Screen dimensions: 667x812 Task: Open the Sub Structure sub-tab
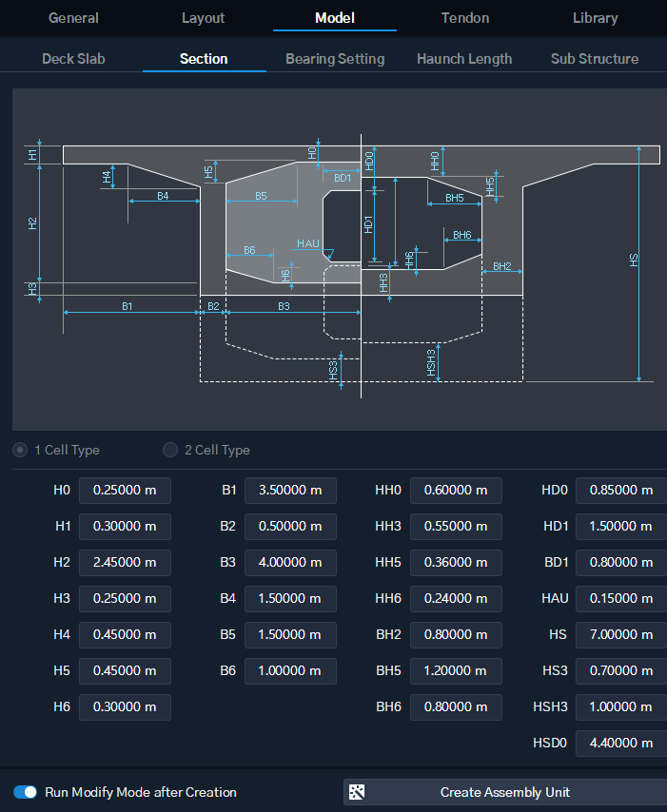point(595,59)
